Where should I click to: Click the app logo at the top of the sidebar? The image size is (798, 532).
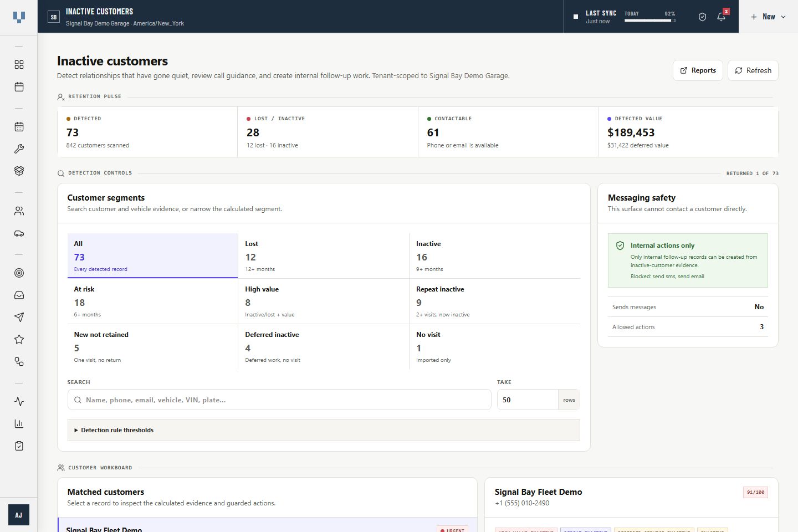point(19,17)
